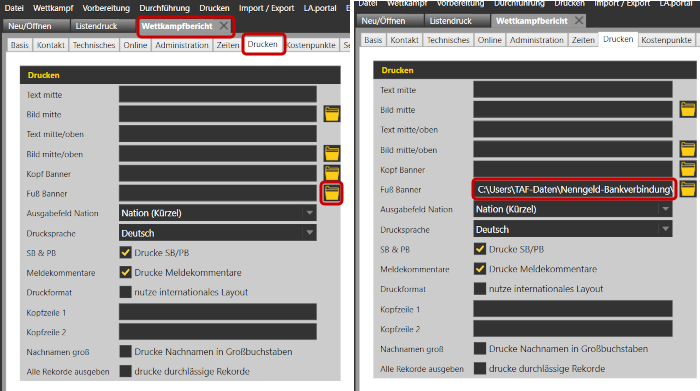Click Kopf Banner folder icon in right panel
Image resolution: width=700 pixels, height=391 pixels.
coord(688,169)
